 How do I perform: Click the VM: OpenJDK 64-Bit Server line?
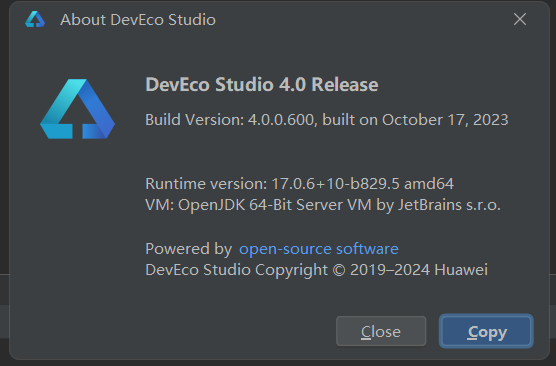pyautogui.click(x=323, y=205)
